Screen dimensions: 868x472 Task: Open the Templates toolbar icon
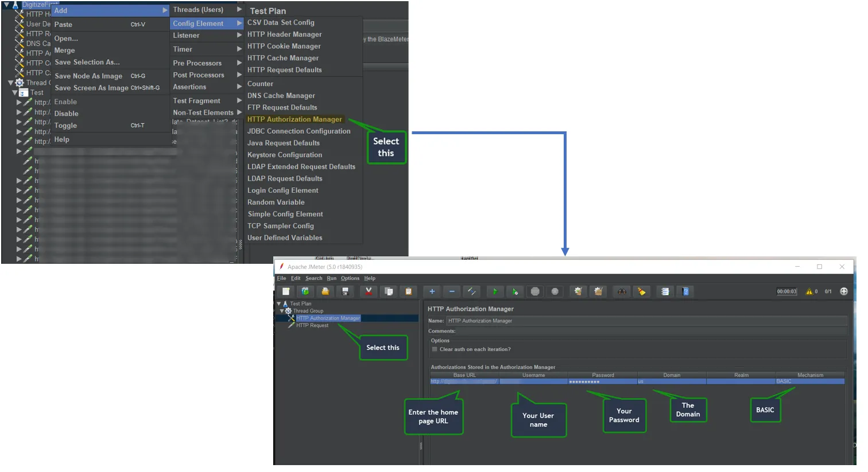(305, 291)
